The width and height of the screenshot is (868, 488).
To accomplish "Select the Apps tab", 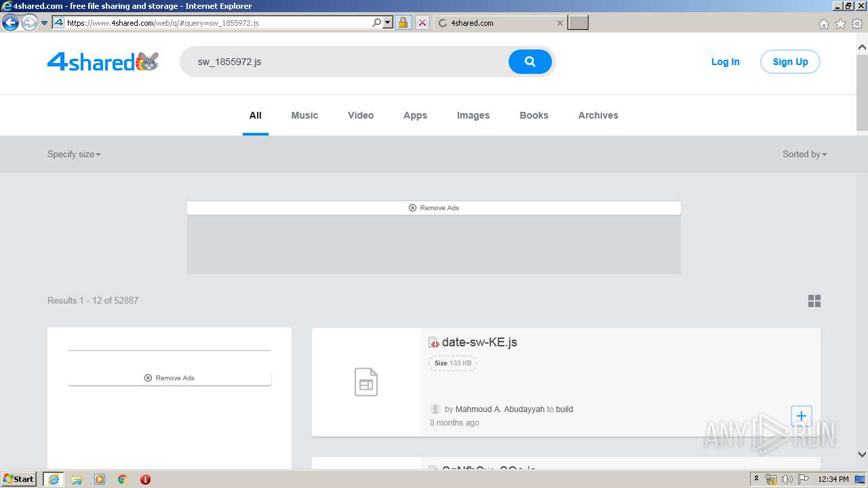I will point(415,115).
